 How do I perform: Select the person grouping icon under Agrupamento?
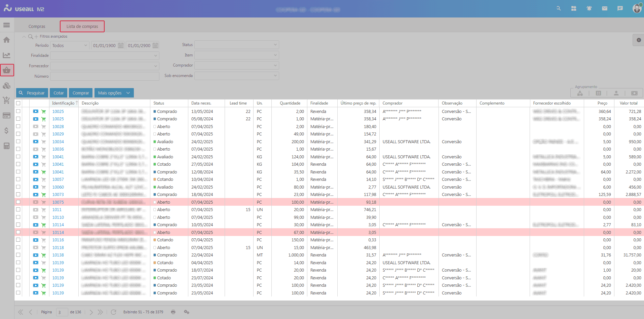pos(616,93)
